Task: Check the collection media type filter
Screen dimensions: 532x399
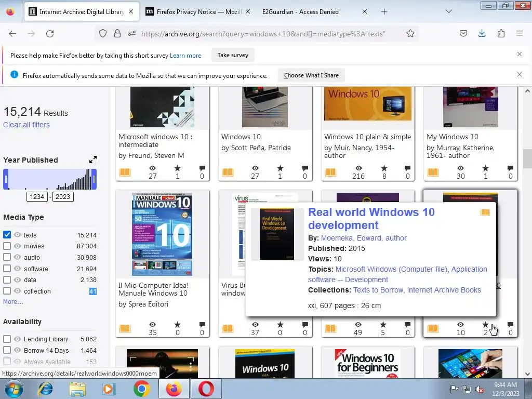Action: [7, 291]
